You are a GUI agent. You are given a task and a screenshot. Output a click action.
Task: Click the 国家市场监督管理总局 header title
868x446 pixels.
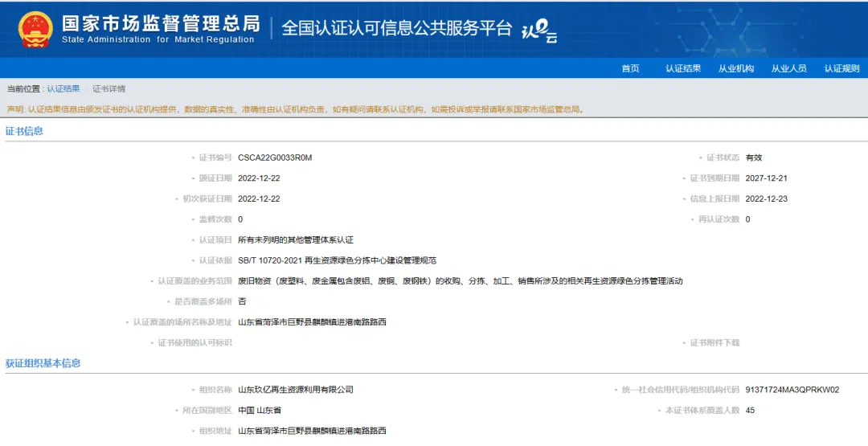click(161, 24)
